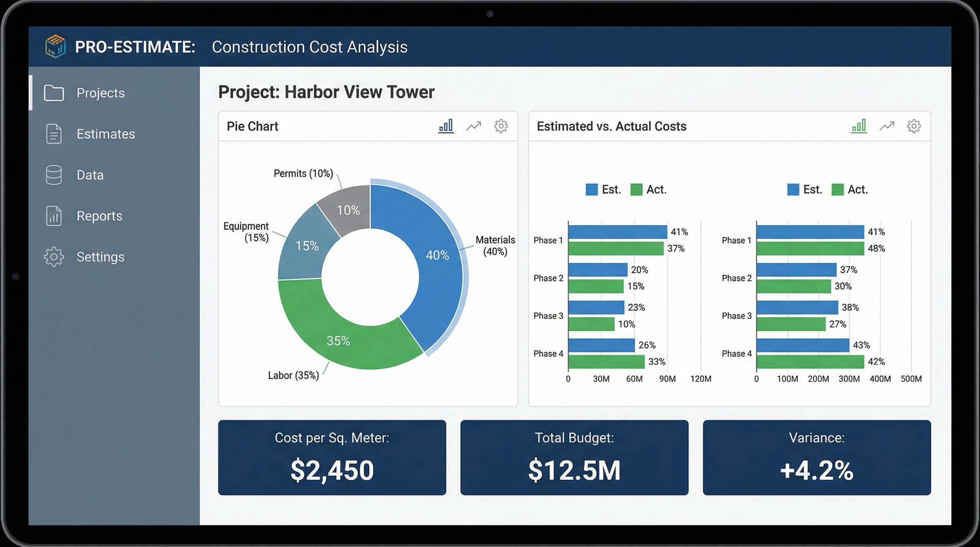The height and width of the screenshot is (547, 980).
Task: Open the Projects section from the sidebar
Action: tap(100, 94)
